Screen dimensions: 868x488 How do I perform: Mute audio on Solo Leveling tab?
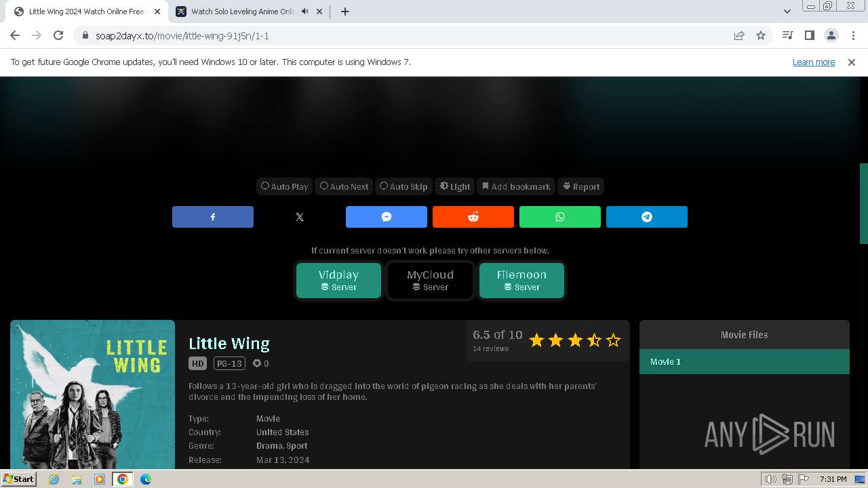click(x=305, y=12)
